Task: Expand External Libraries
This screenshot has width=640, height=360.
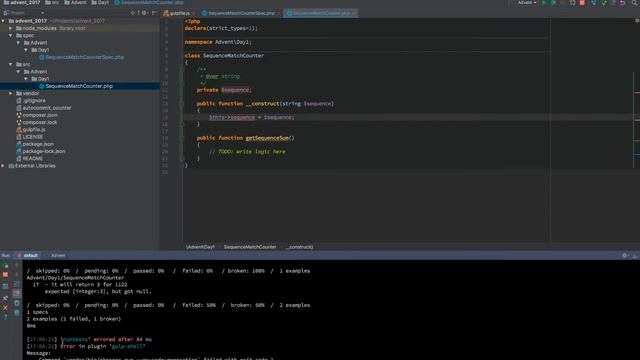Action: coord(3,166)
